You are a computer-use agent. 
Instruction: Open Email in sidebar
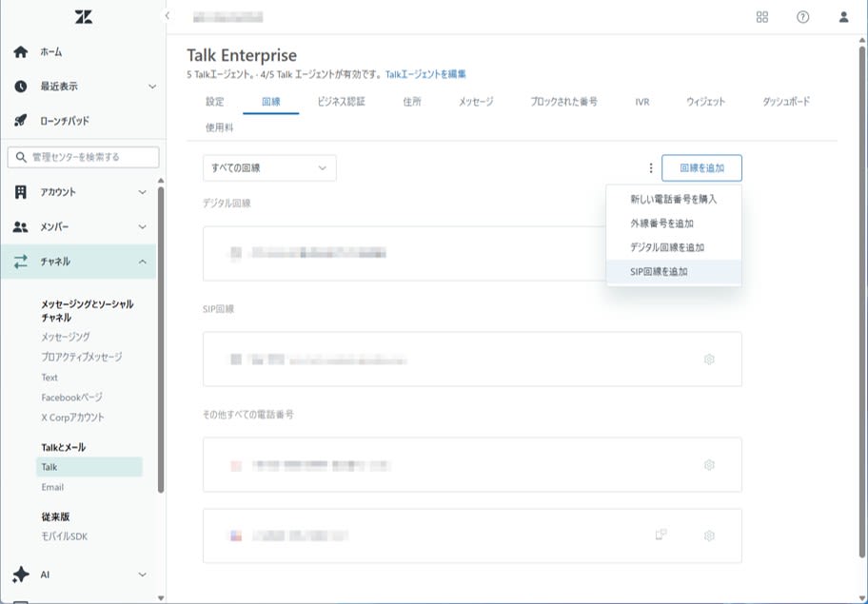pyautogui.click(x=52, y=487)
